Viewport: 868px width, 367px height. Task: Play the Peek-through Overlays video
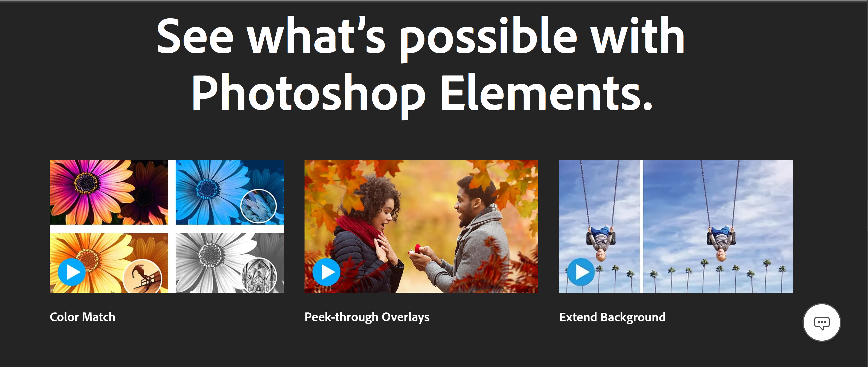326,272
